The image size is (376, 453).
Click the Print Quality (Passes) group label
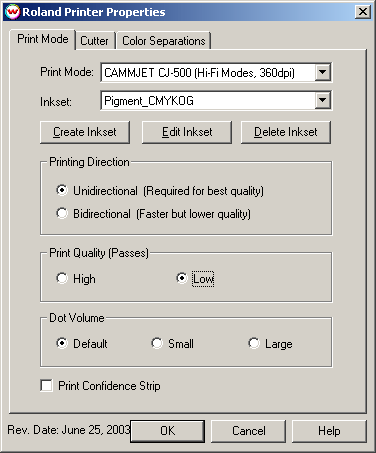[99, 253]
